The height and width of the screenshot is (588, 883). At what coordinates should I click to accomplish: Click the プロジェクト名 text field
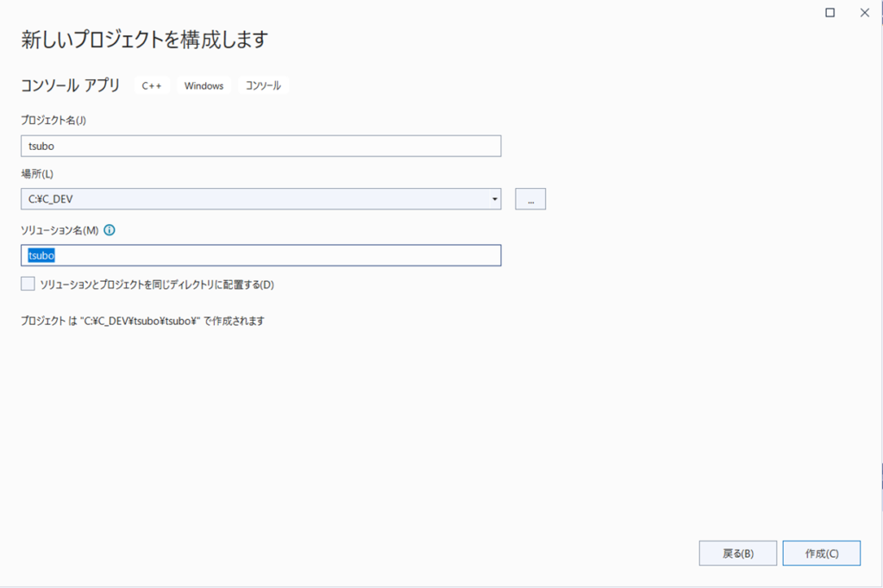260,146
